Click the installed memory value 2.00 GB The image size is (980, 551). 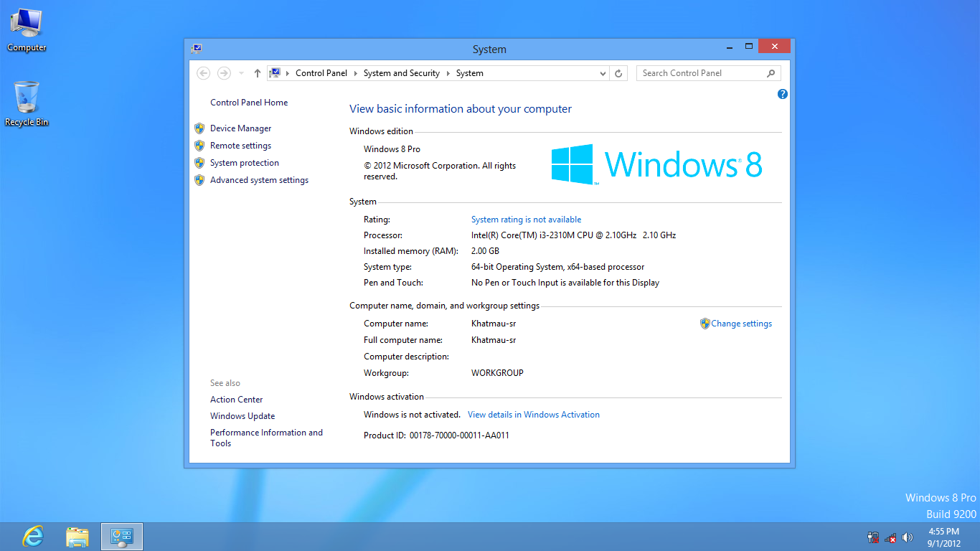click(485, 251)
